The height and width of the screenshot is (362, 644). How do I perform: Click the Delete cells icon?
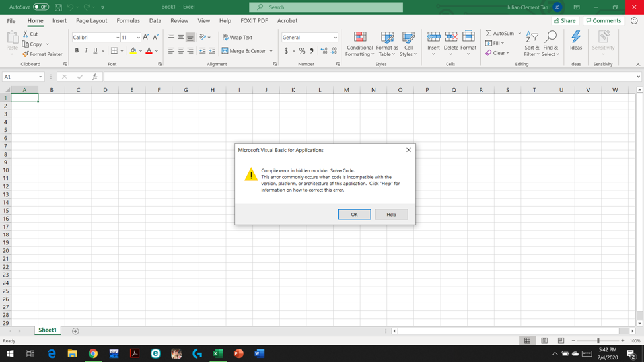tap(450, 36)
